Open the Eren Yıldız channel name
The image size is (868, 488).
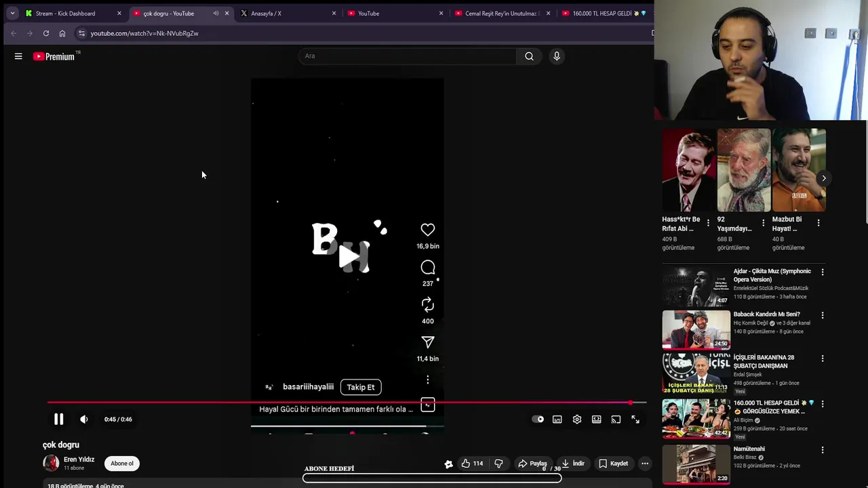79,460
